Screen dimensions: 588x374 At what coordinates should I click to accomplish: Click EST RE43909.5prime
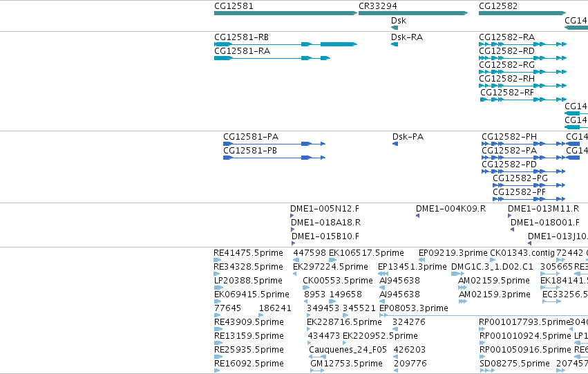(218, 329)
